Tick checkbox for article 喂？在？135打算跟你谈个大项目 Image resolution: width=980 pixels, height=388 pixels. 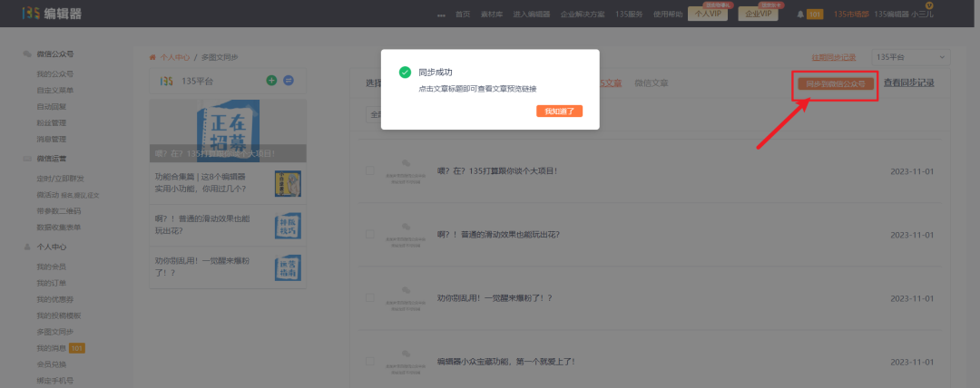[x=369, y=170]
